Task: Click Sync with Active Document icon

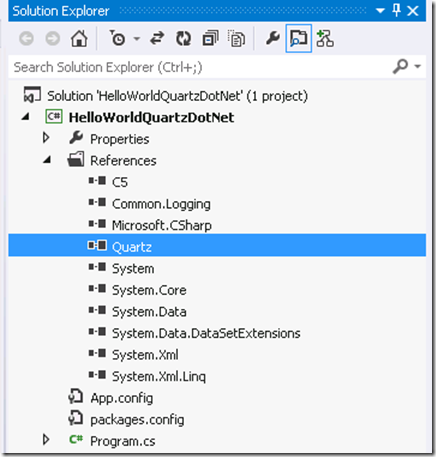Action: point(157,38)
